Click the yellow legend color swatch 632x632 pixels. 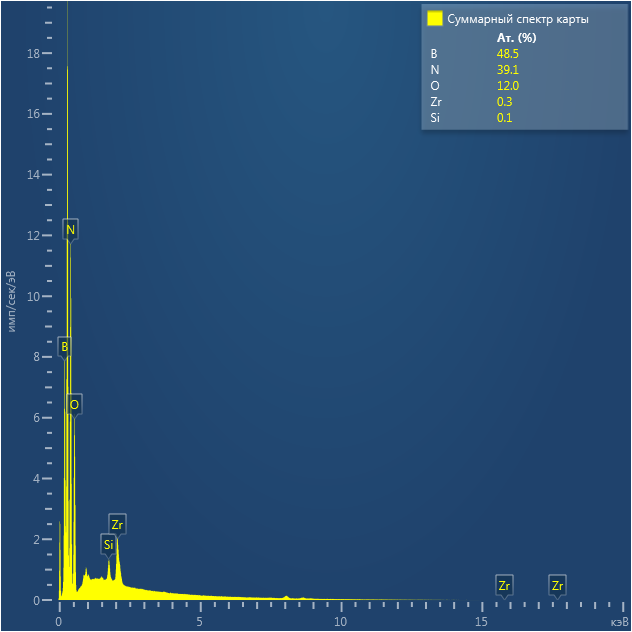[x=434, y=18]
